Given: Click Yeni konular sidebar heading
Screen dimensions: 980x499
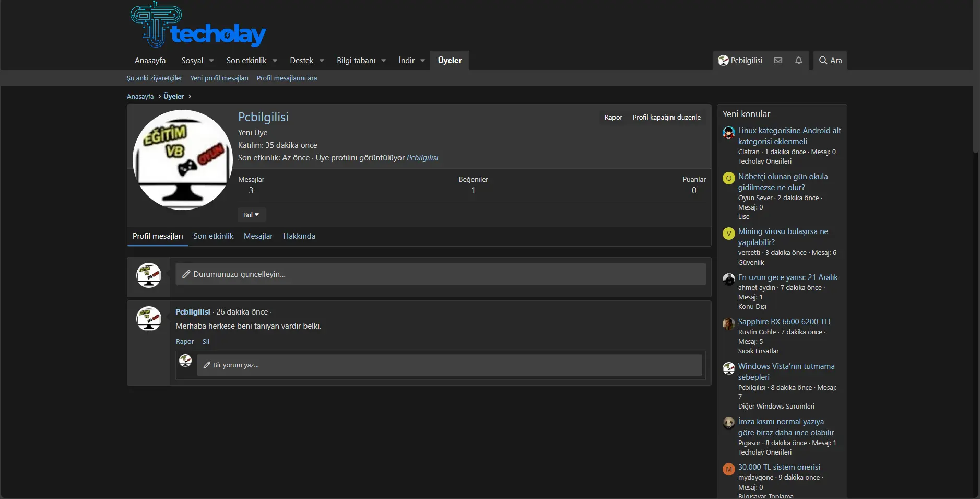Looking at the screenshot, I should 746,114.
